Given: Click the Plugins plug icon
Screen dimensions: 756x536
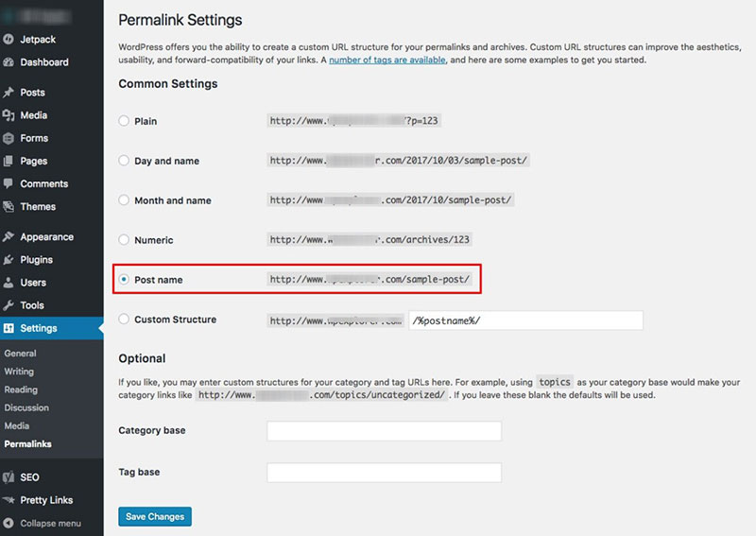Looking at the screenshot, I should click(9, 260).
